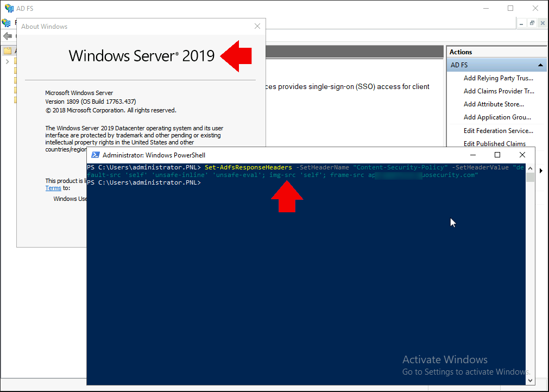Click the PowerShell scrollbar thumb
Screen dimensions: 549x392
click(x=530, y=178)
